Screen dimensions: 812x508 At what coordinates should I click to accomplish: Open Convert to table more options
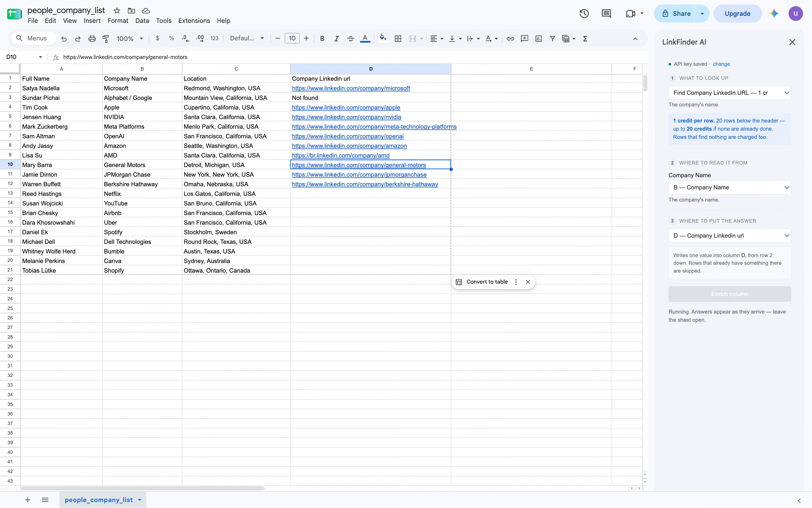tap(516, 282)
